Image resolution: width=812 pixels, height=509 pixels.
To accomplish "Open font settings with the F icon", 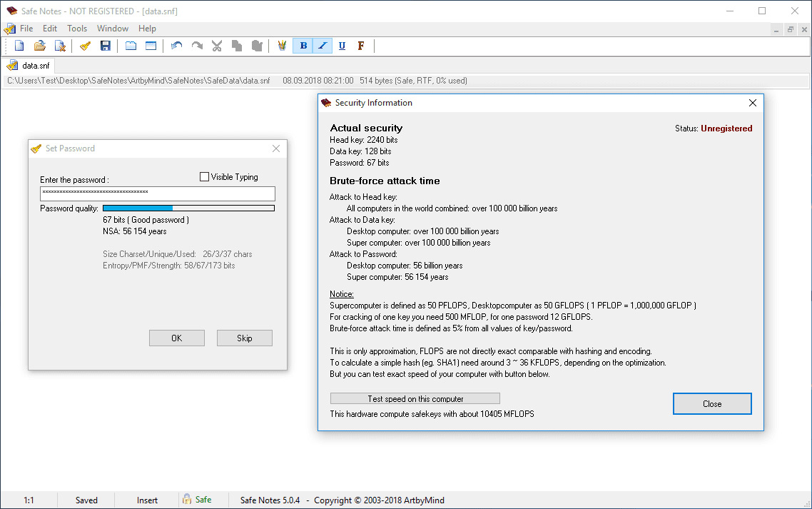I will [361, 46].
